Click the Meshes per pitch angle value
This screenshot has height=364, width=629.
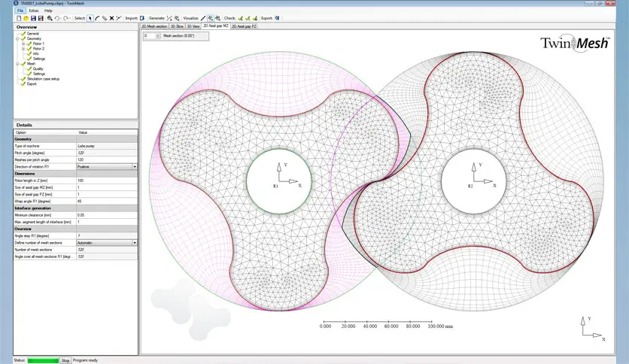pos(107,160)
